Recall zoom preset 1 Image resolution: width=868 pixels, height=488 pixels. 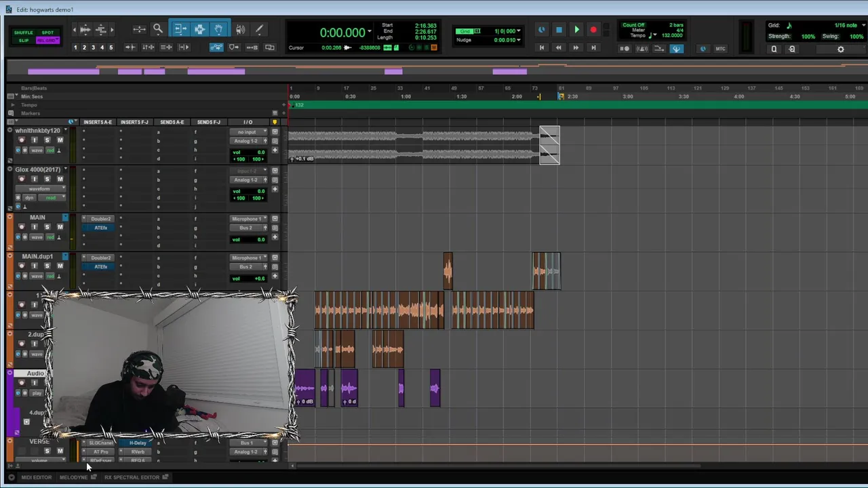pos(75,47)
